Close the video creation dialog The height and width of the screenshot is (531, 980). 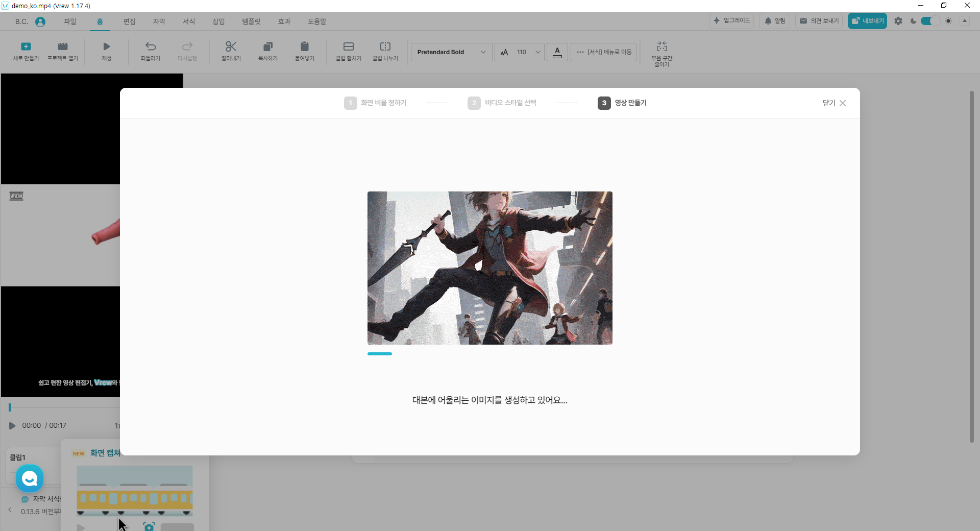(835, 103)
